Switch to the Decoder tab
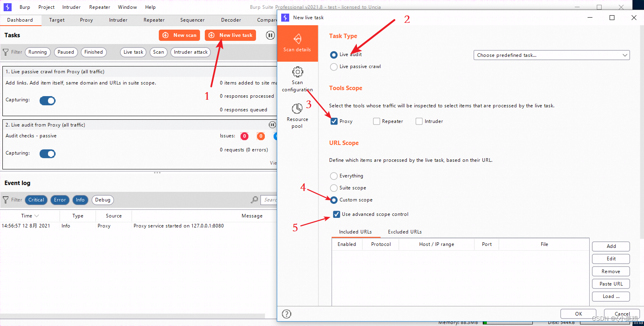 231,20
